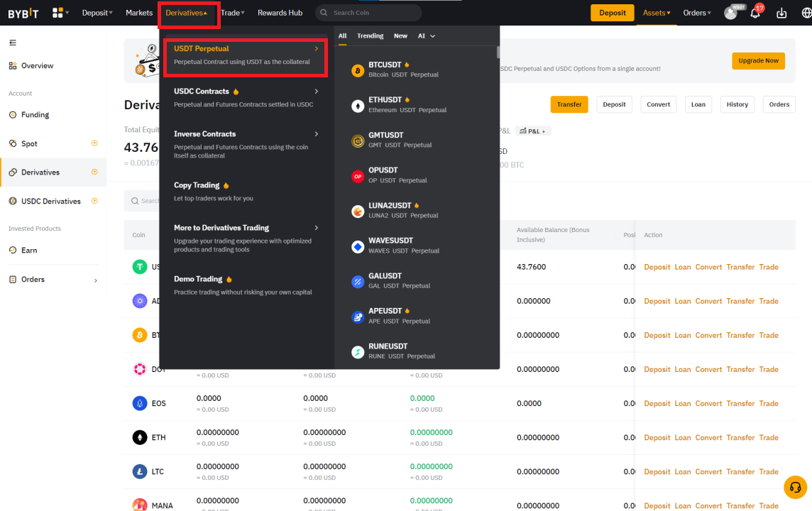Click Transfer link in the LTC row
This screenshot has height=511, width=812.
pyautogui.click(x=740, y=472)
